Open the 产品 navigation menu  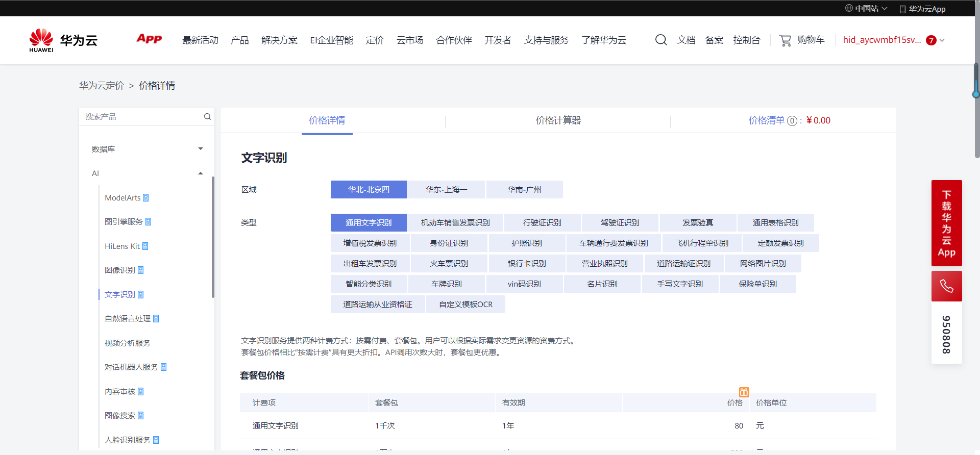(x=239, y=40)
